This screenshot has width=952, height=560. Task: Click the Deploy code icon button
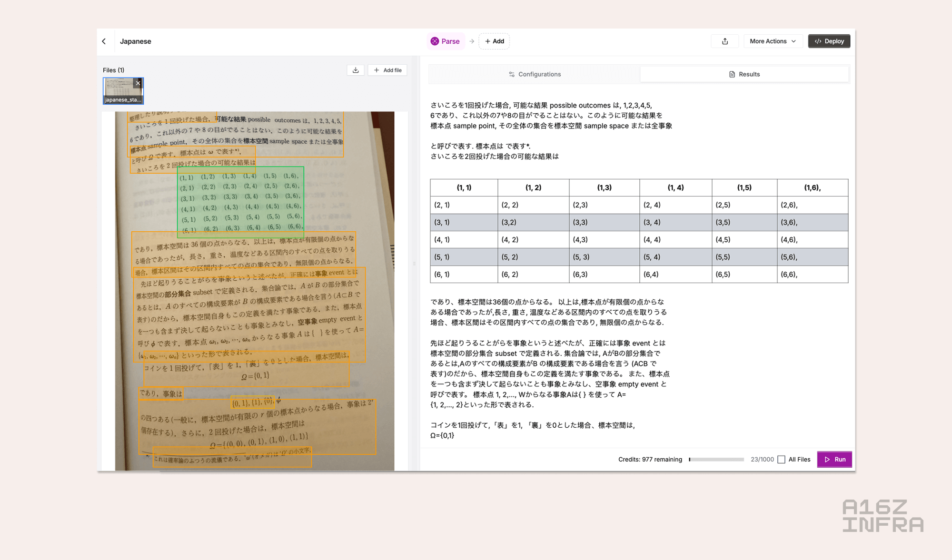[829, 41]
